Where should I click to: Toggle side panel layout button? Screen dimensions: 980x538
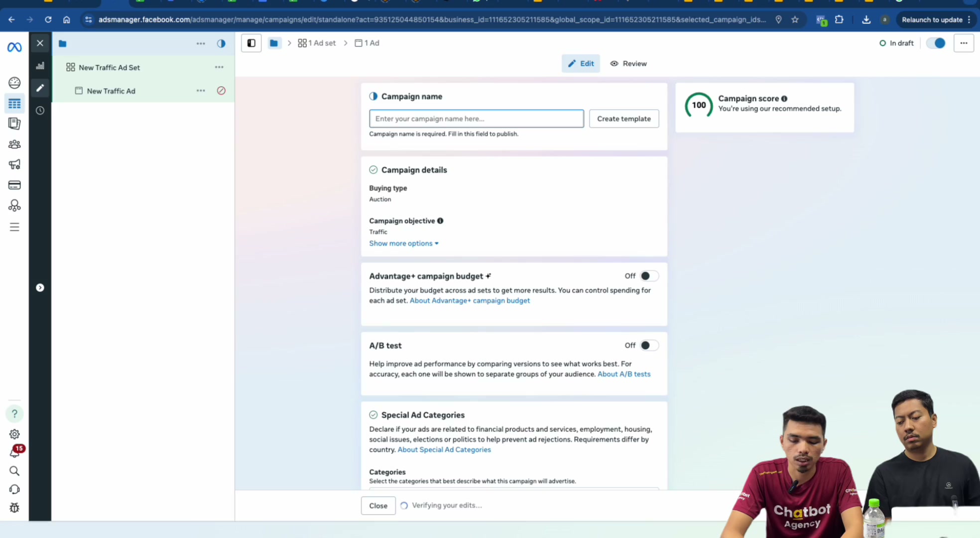251,43
